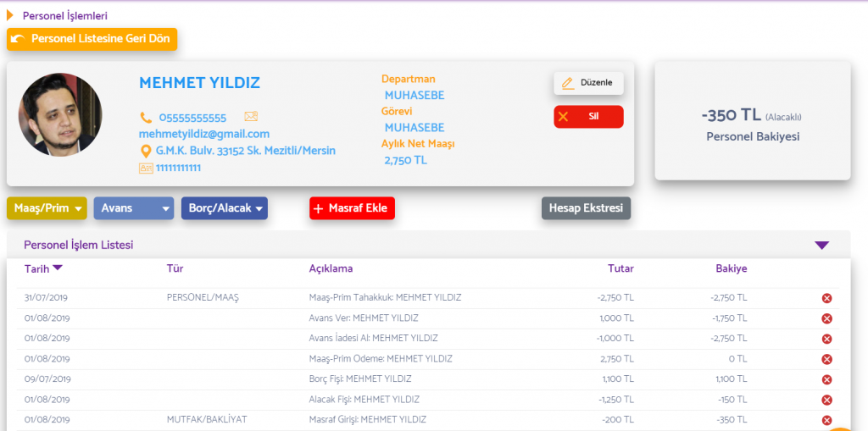Sort list by Tarih column
Screen dimensions: 868x431
pyautogui.click(x=42, y=268)
